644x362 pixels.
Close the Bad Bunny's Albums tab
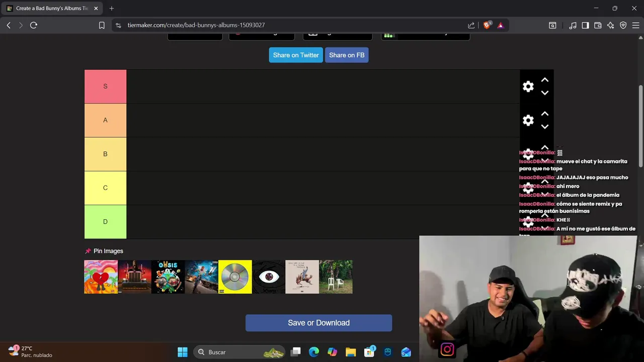pos(96,9)
